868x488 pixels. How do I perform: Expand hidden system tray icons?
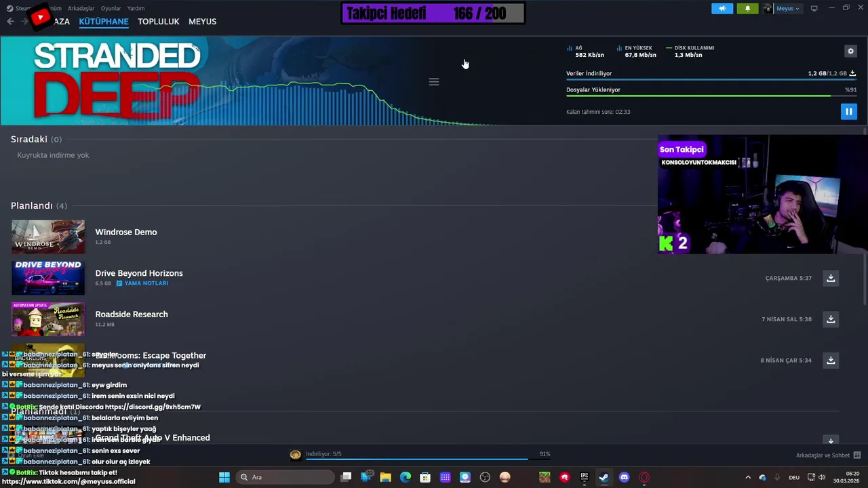tap(748, 477)
